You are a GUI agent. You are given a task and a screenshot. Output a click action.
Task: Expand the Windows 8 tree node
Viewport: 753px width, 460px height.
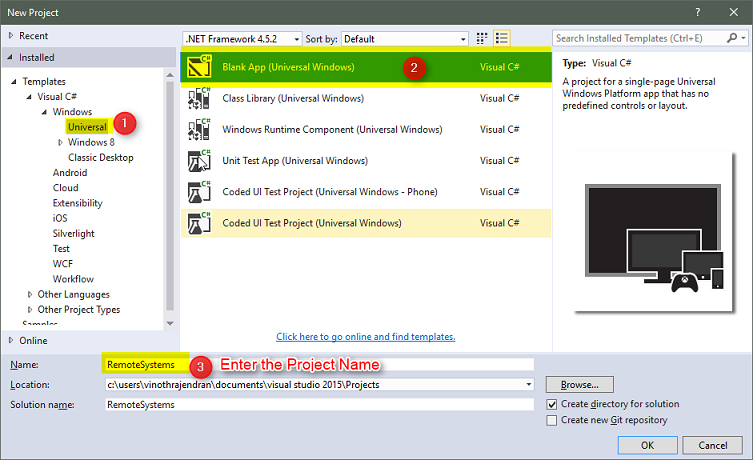(60, 142)
